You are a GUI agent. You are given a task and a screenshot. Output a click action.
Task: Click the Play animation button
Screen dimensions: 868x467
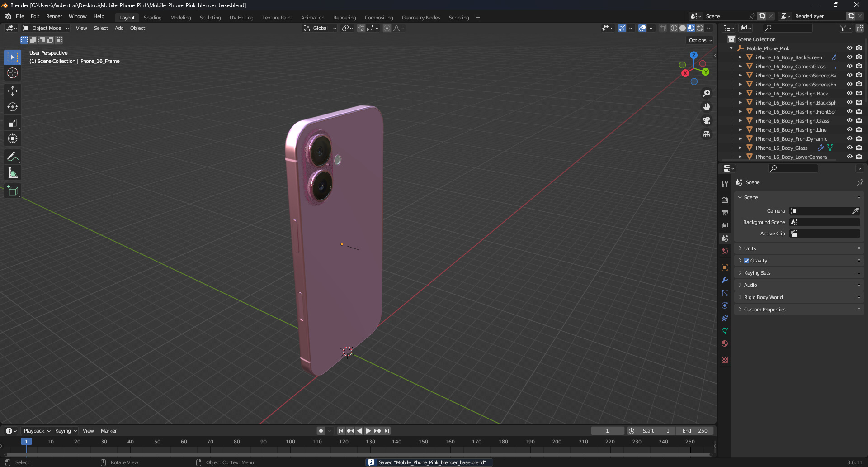click(x=368, y=431)
